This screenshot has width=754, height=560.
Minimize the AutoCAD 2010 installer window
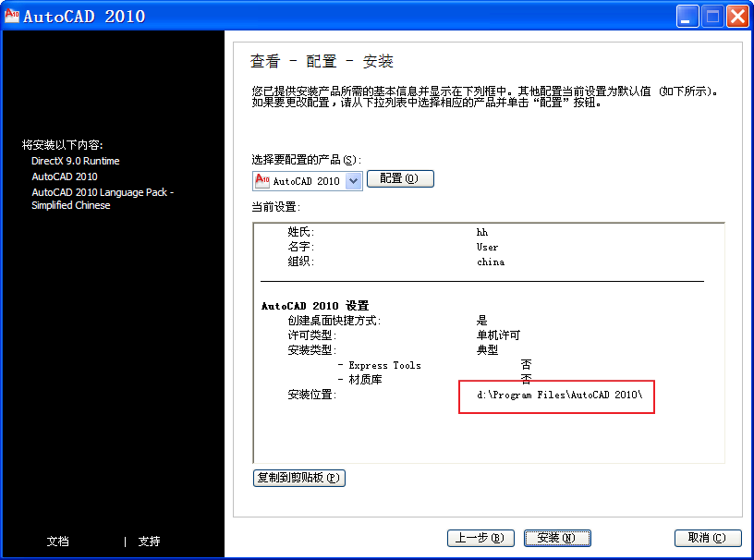687,17
